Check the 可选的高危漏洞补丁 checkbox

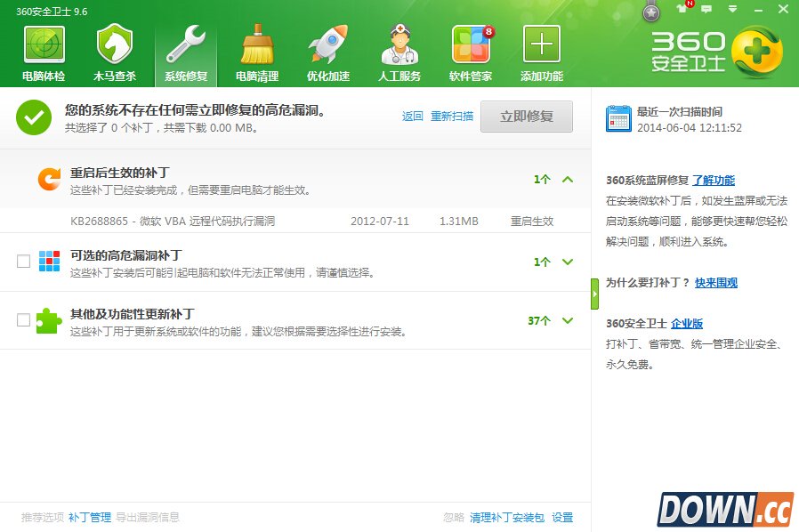24,261
